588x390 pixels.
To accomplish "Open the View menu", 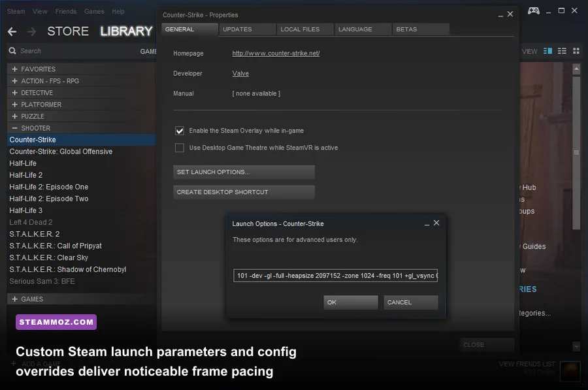I will click(40, 11).
